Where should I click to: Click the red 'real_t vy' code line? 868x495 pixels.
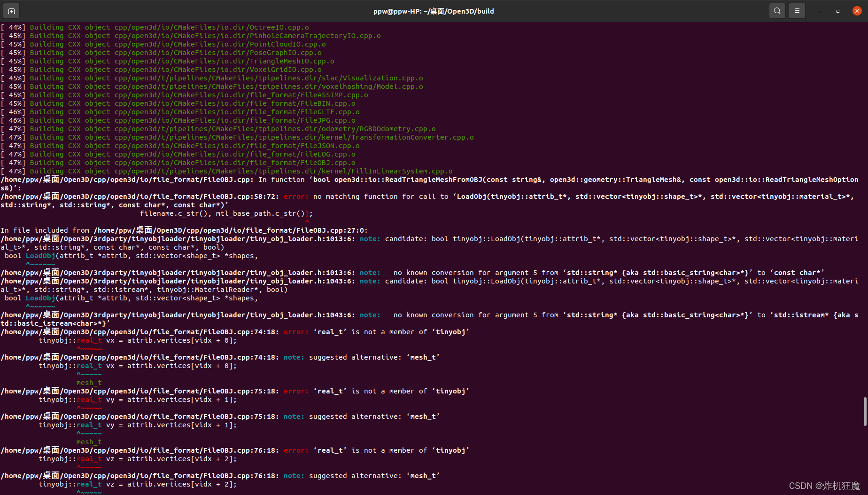(x=138, y=400)
